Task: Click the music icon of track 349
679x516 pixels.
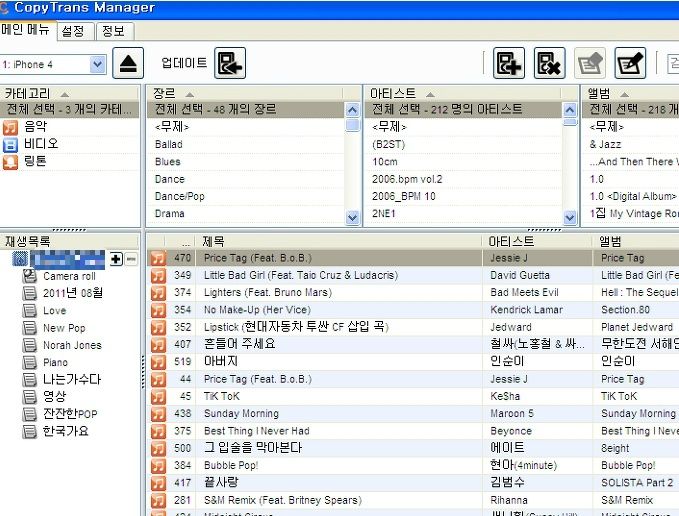Action: (158, 276)
